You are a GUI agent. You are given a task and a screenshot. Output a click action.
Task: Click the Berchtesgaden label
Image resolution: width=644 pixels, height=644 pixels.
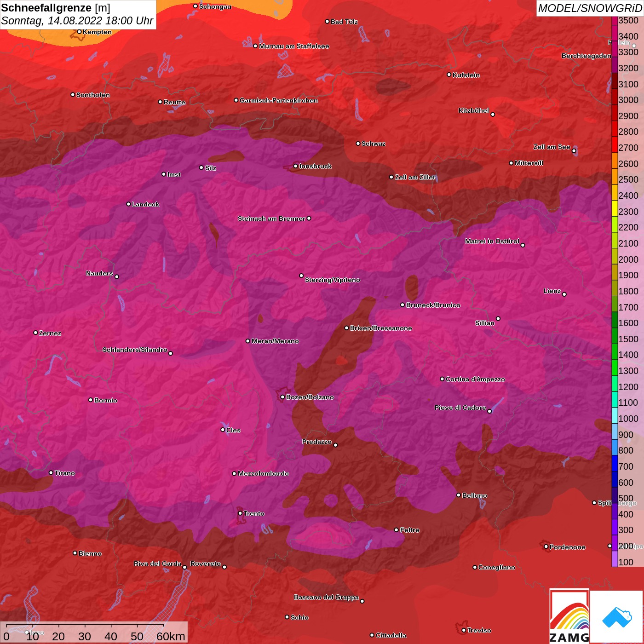pos(586,56)
